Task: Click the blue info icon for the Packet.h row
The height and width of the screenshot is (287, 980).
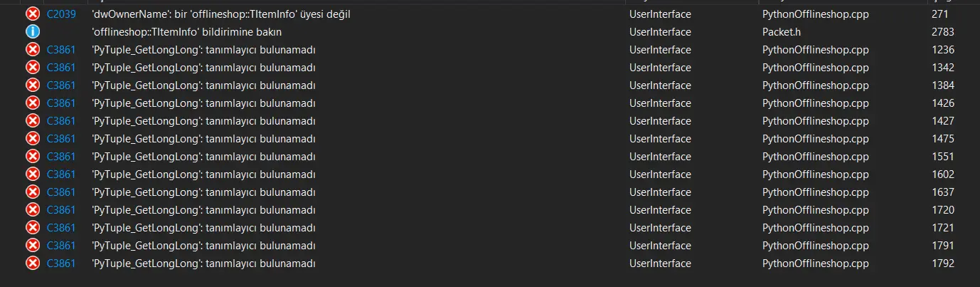Action: coord(33,32)
